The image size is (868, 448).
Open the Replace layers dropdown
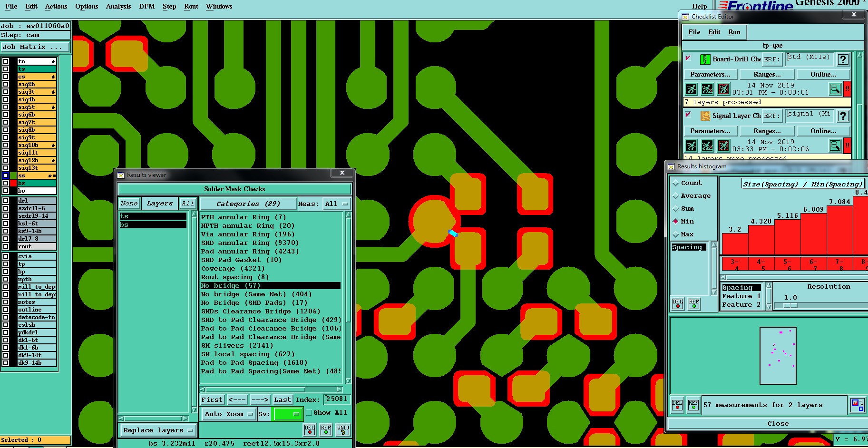[x=158, y=430]
